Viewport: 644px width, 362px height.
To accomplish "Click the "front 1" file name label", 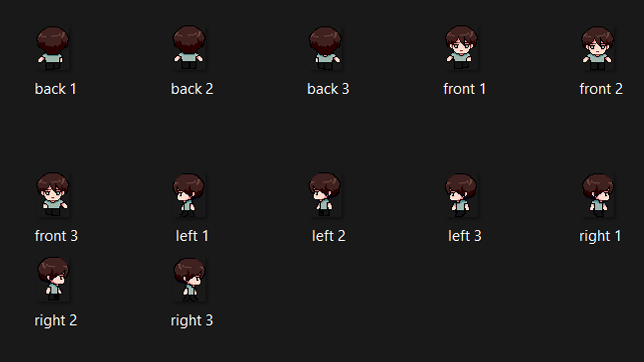I will coord(465,89).
